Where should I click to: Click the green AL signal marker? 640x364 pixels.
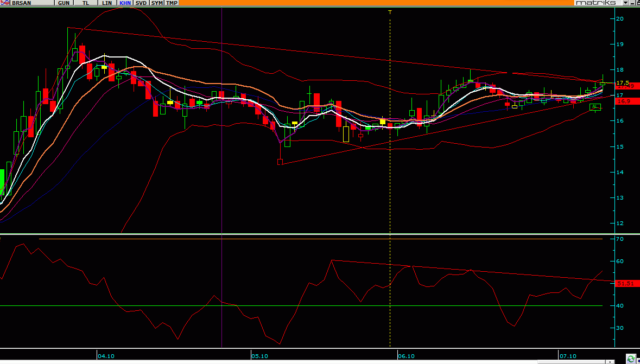pyautogui.click(x=595, y=107)
